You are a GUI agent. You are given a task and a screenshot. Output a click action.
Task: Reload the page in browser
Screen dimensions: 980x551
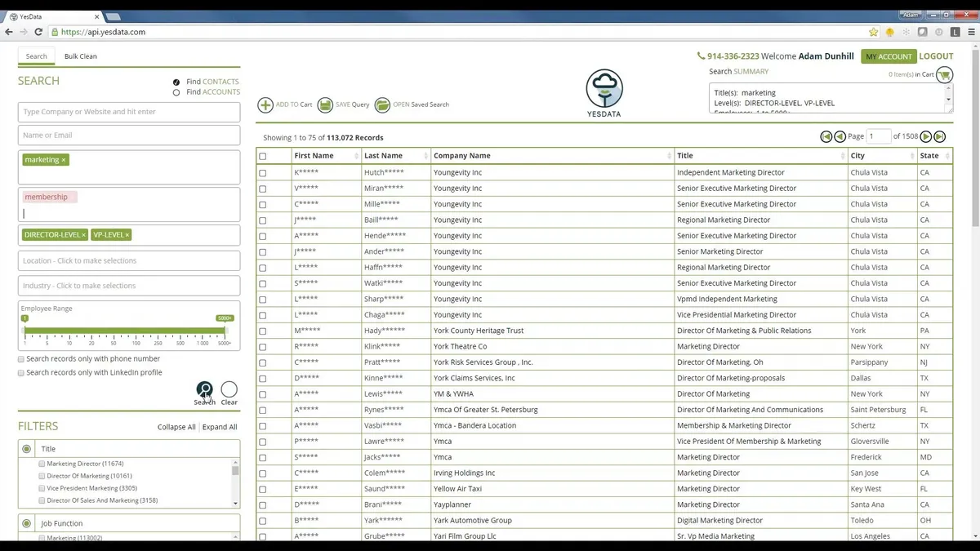click(39, 32)
